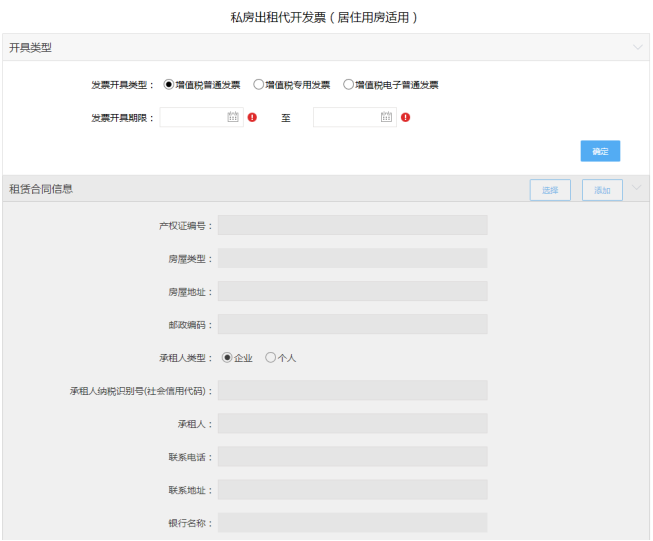The width and height of the screenshot is (653, 541).
Task: Click the 承租人 name input field
Action: 352,423
